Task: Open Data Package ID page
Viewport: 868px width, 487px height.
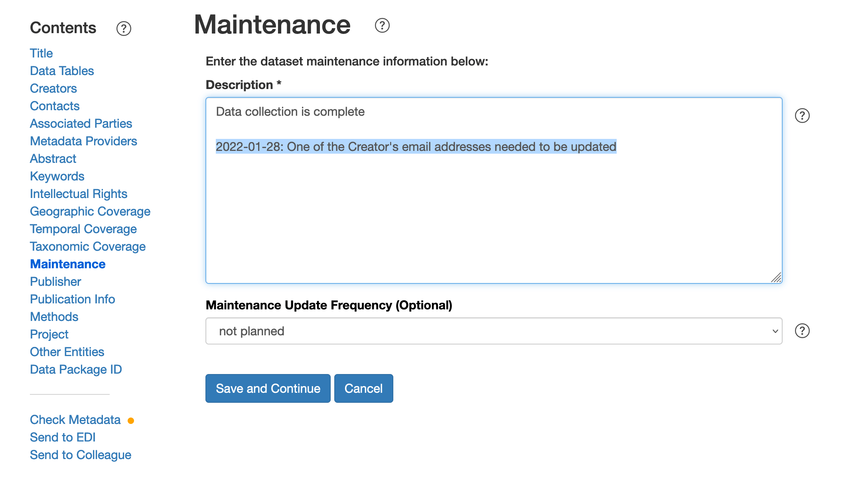Action: [x=76, y=369]
